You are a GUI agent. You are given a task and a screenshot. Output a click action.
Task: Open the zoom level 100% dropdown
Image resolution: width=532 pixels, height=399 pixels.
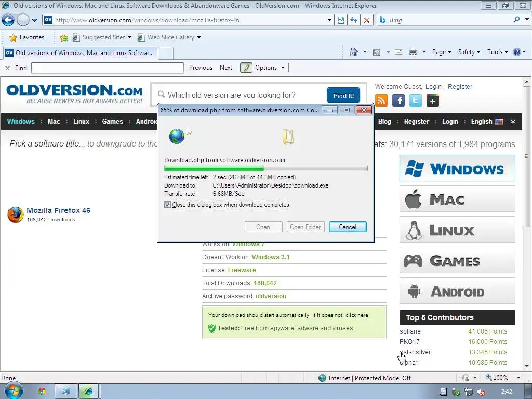click(x=518, y=378)
